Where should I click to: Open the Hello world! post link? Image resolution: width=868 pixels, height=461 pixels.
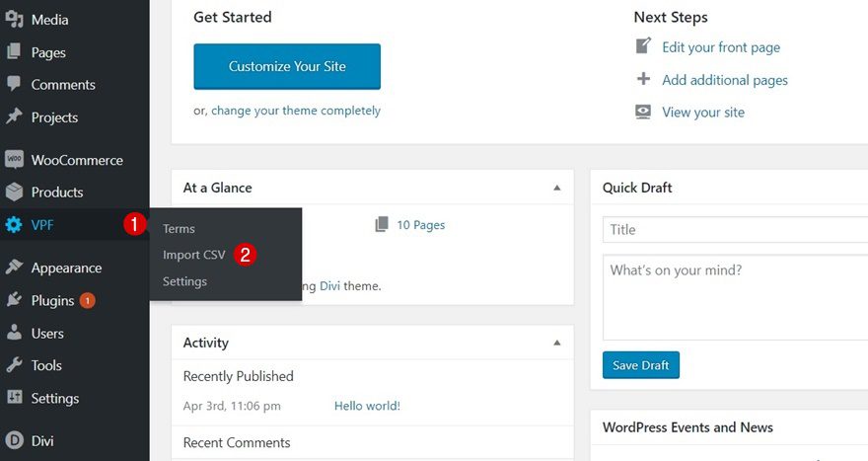(x=367, y=406)
